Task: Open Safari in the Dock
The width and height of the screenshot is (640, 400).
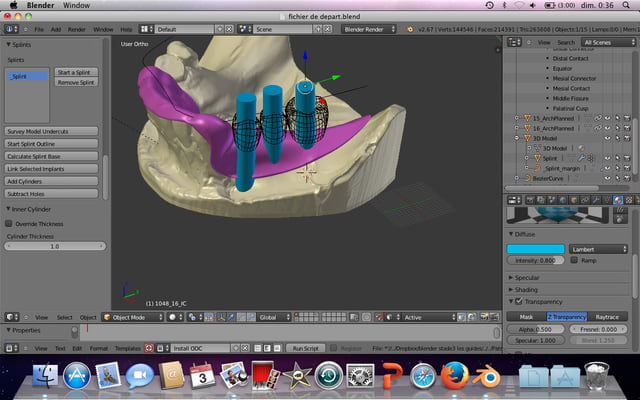Action: coord(422,377)
